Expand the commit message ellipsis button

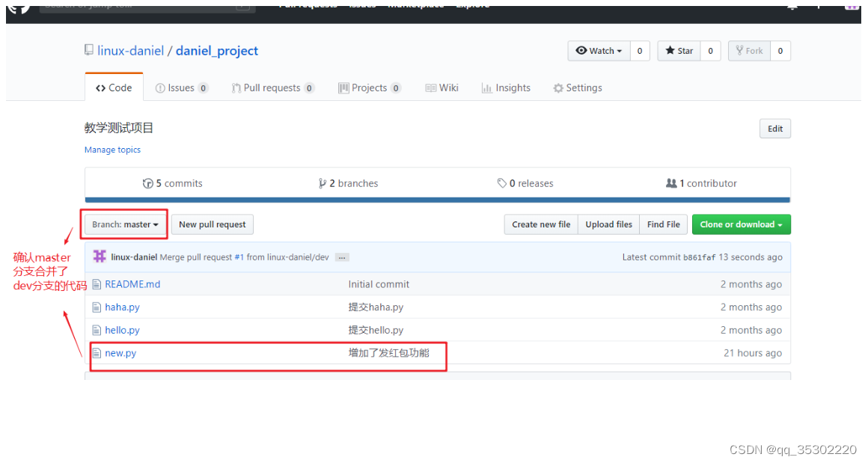(342, 257)
